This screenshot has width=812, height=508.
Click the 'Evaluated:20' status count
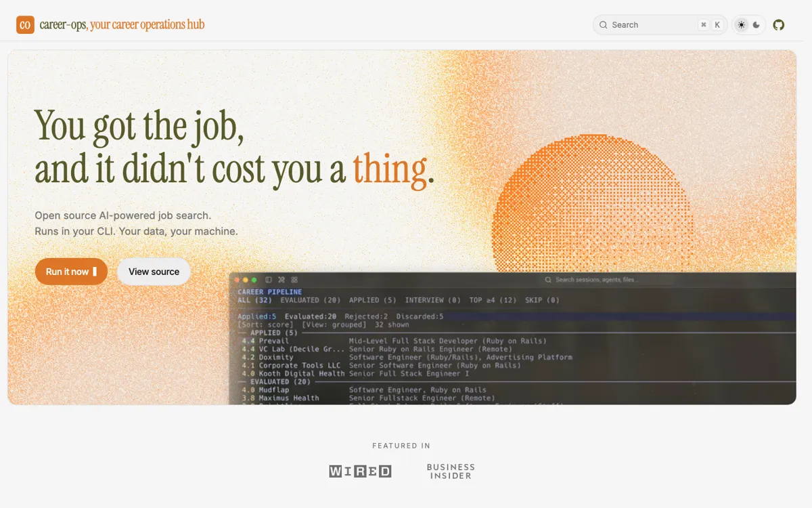pos(311,316)
